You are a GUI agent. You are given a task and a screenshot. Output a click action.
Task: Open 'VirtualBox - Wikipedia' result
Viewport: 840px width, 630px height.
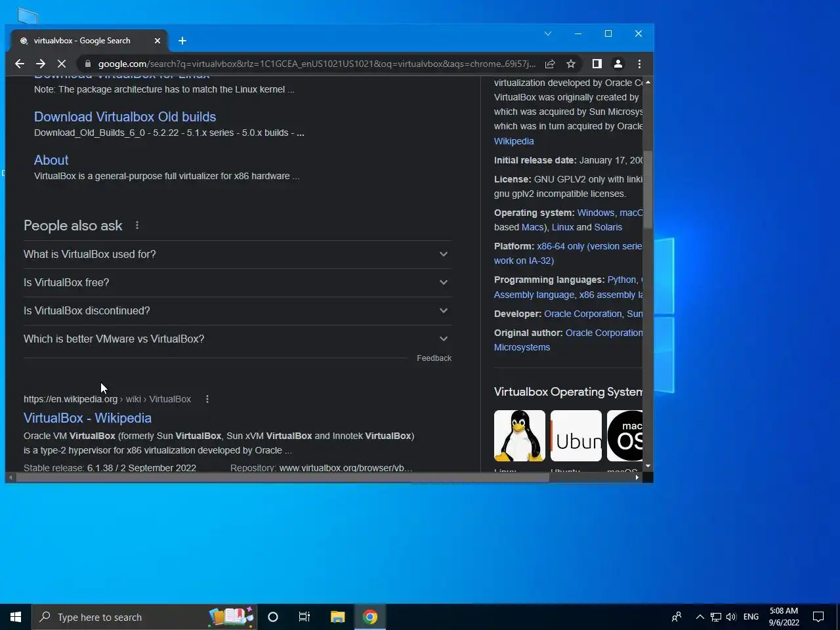[87, 418]
